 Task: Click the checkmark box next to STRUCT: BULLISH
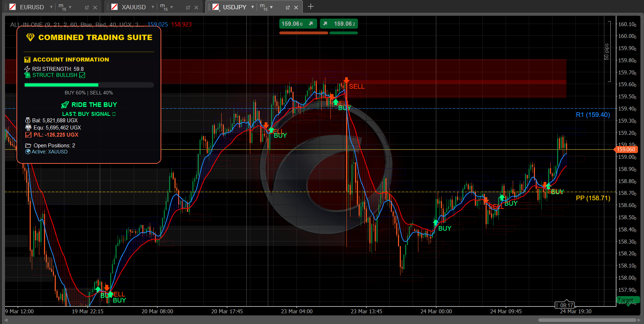(x=82, y=75)
